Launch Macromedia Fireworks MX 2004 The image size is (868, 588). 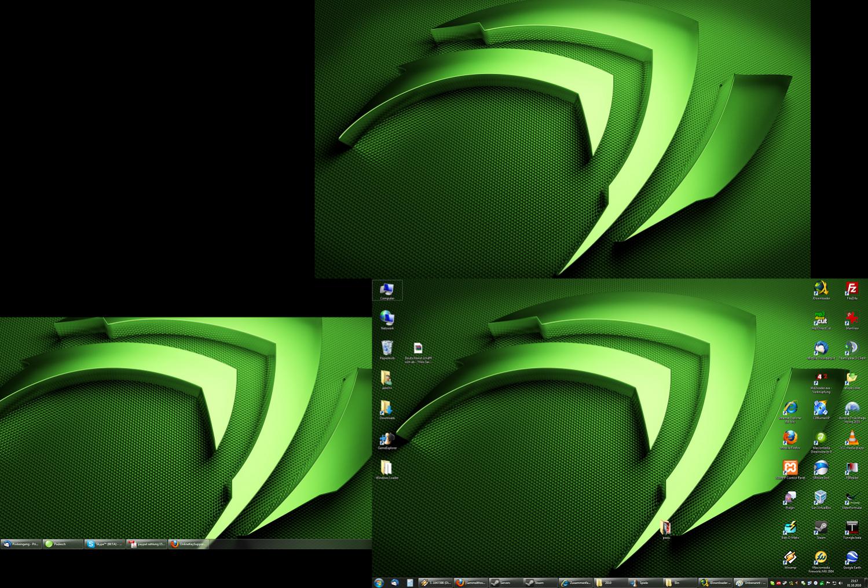pyautogui.click(x=821, y=562)
